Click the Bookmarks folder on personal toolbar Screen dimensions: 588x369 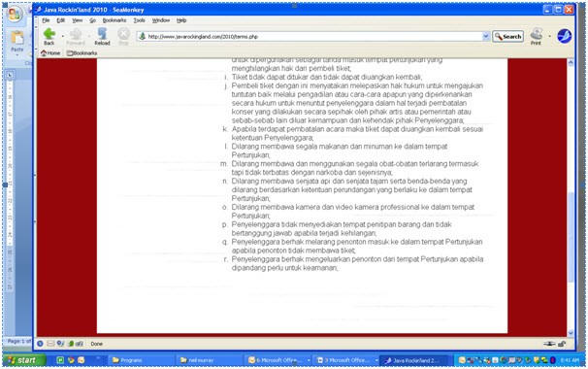coord(82,53)
